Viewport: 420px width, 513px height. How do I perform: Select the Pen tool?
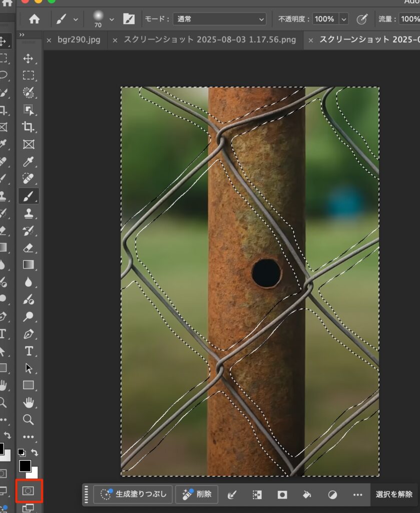29,333
